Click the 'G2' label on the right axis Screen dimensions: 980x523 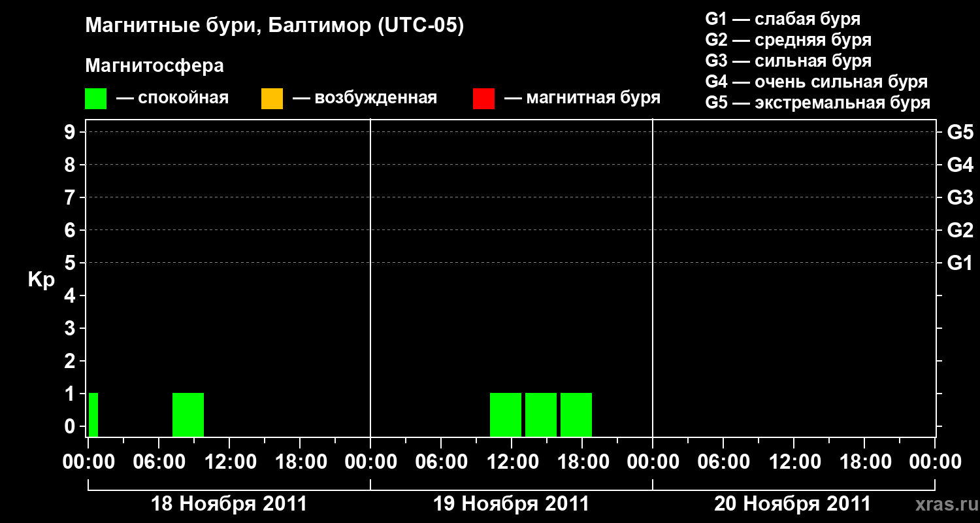[960, 230]
